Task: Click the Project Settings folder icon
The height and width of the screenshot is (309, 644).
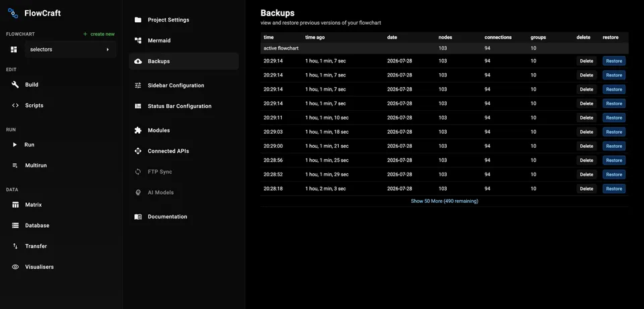Action: [138, 19]
